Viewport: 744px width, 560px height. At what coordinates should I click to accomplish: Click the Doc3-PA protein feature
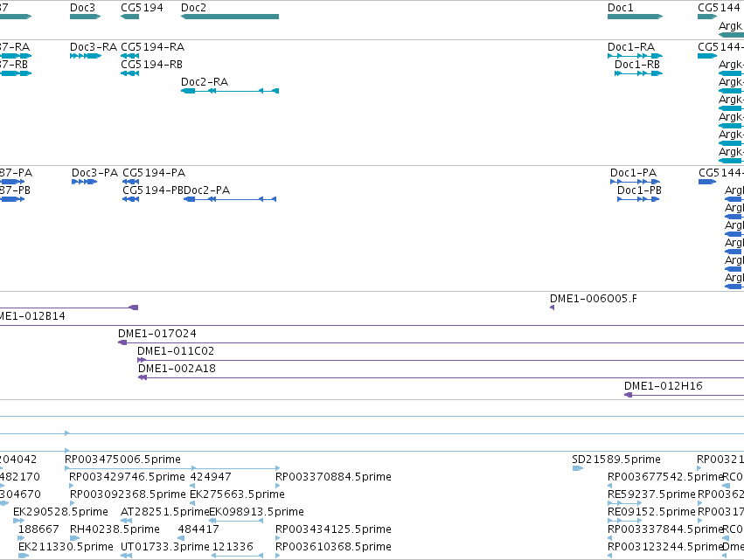pos(85,182)
